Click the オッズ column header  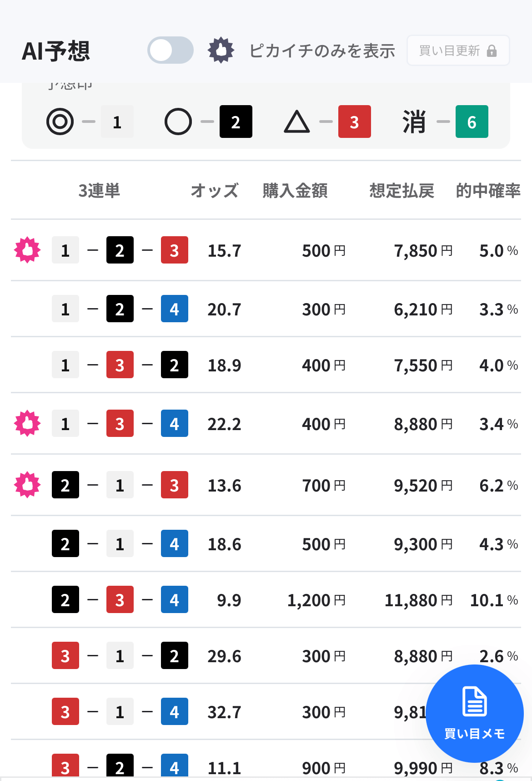pyautogui.click(x=215, y=191)
